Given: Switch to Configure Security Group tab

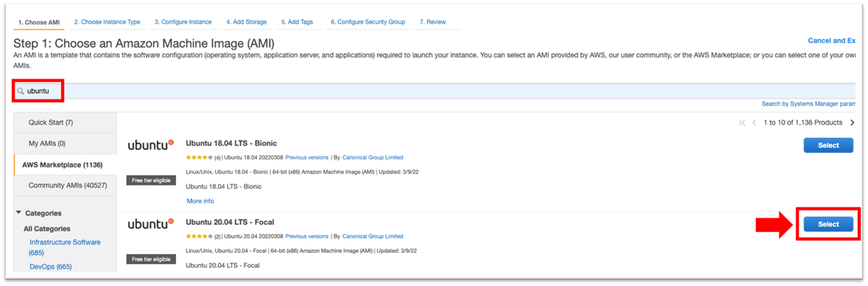Looking at the screenshot, I should coord(367,22).
